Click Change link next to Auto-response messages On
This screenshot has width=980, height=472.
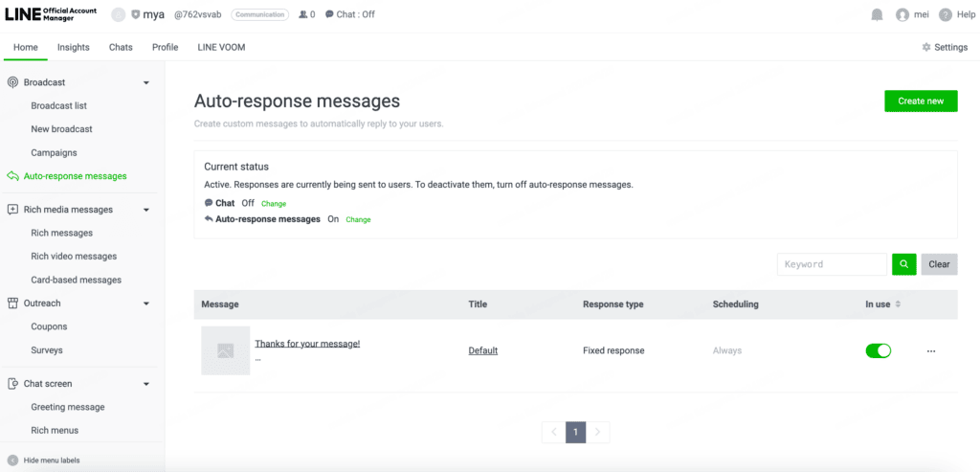coord(358,220)
